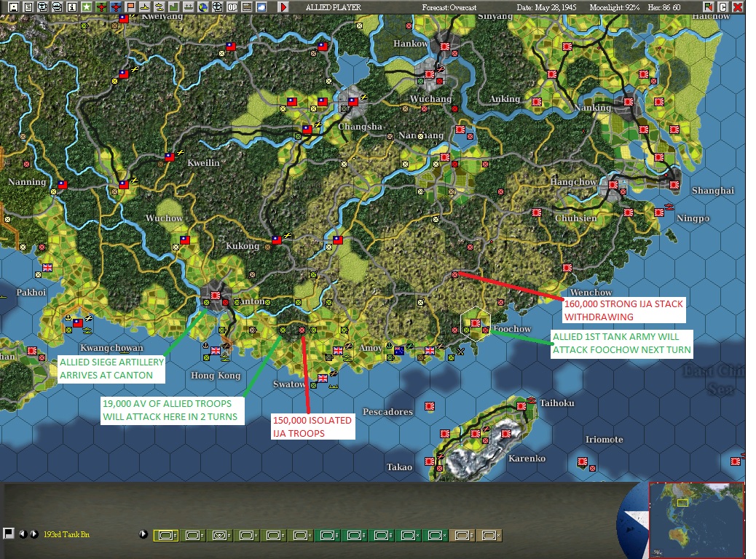Open the reports document icon
The image size is (756, 559).
tap(28, 7)
